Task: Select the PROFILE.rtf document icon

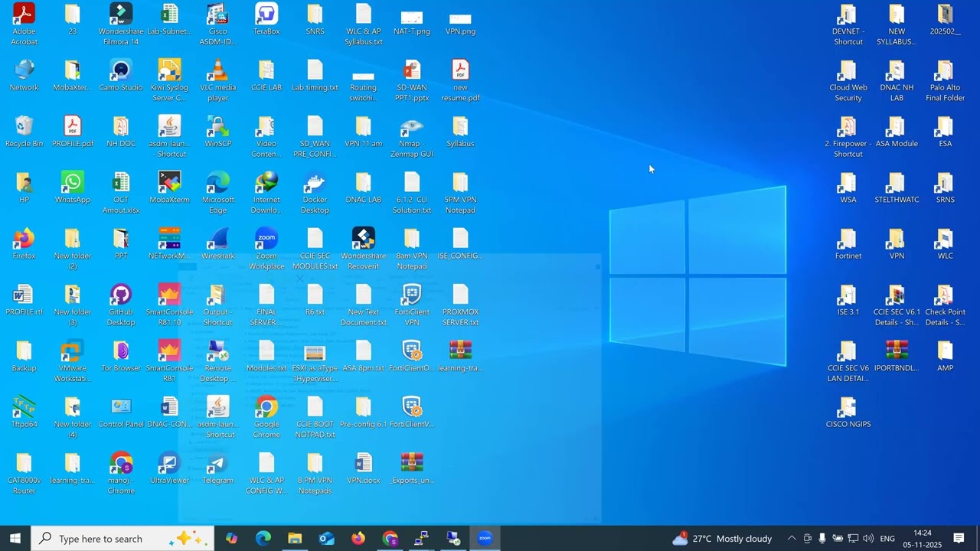Action: (x=24, y=300)
